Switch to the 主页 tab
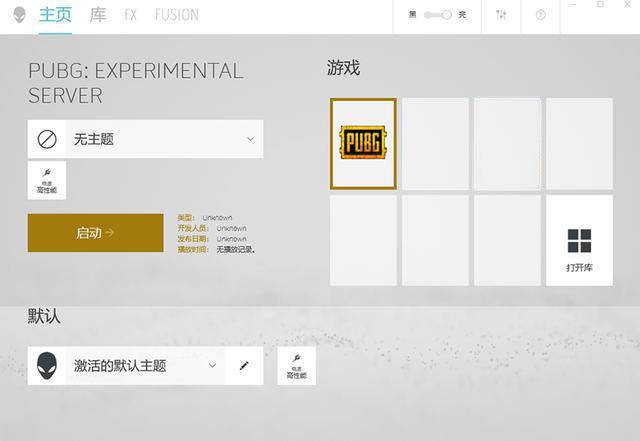 [56, 15]
